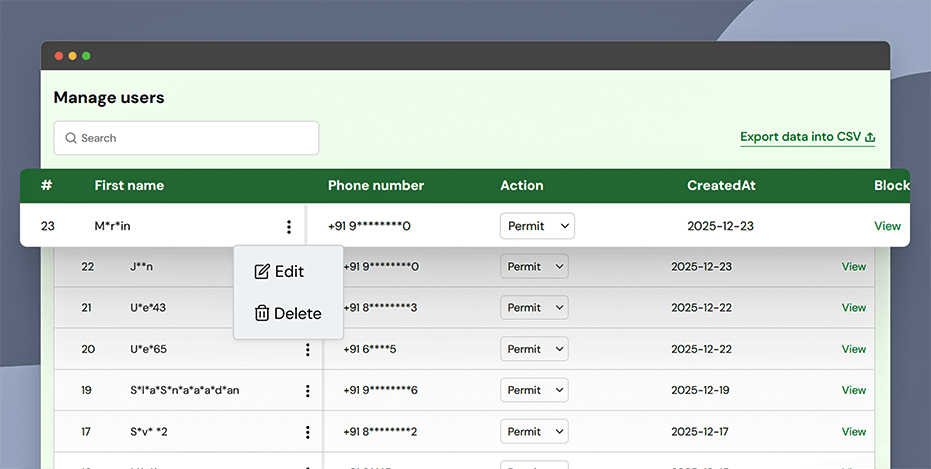Select the name M*r*in
Viewport: 931px width, 469px height.
click(x=112, y=226)
